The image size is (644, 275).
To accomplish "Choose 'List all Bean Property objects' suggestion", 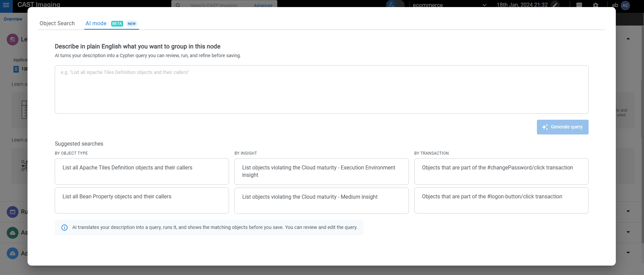I will (142, 200).
